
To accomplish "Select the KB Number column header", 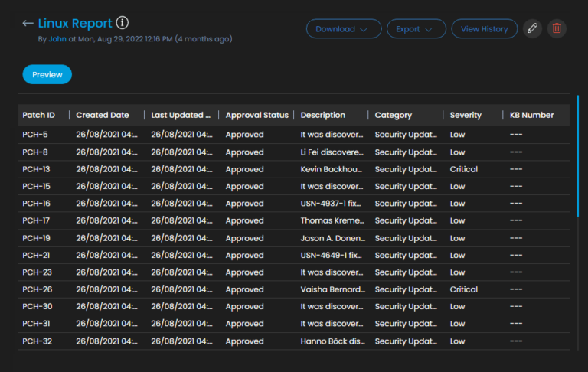I will click(x=531, y=115).
